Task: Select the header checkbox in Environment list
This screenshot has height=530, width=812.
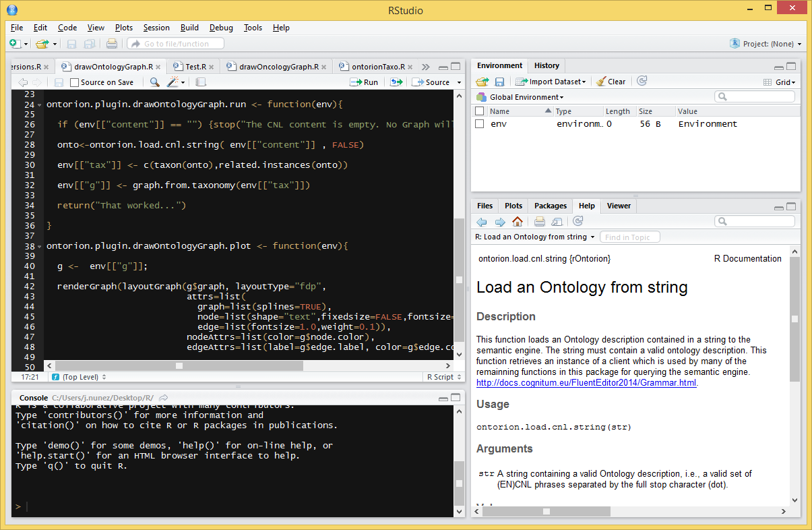Action: click(x=480, y=111)
